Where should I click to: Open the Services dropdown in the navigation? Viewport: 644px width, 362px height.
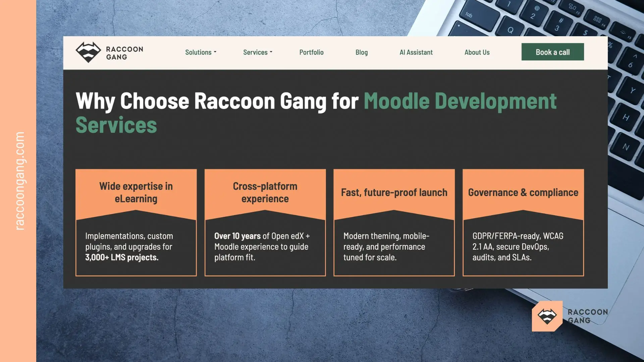click(255, 52)
